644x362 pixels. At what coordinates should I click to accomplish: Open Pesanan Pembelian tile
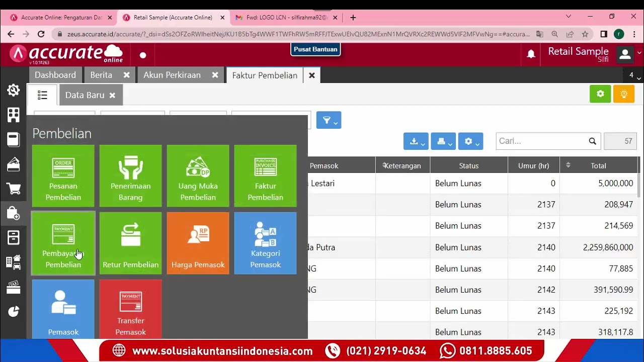pyautogui.click(x=63, y=176)
